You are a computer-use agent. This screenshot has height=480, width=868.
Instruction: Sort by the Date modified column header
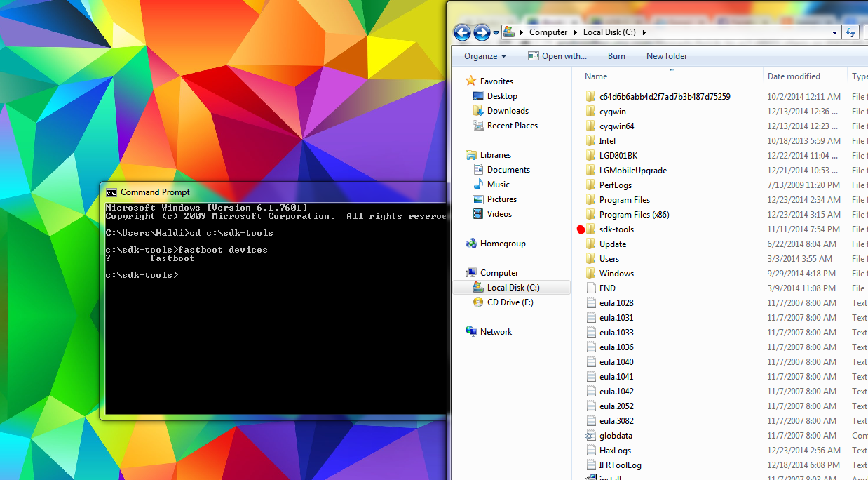click(x=794, y=76)
